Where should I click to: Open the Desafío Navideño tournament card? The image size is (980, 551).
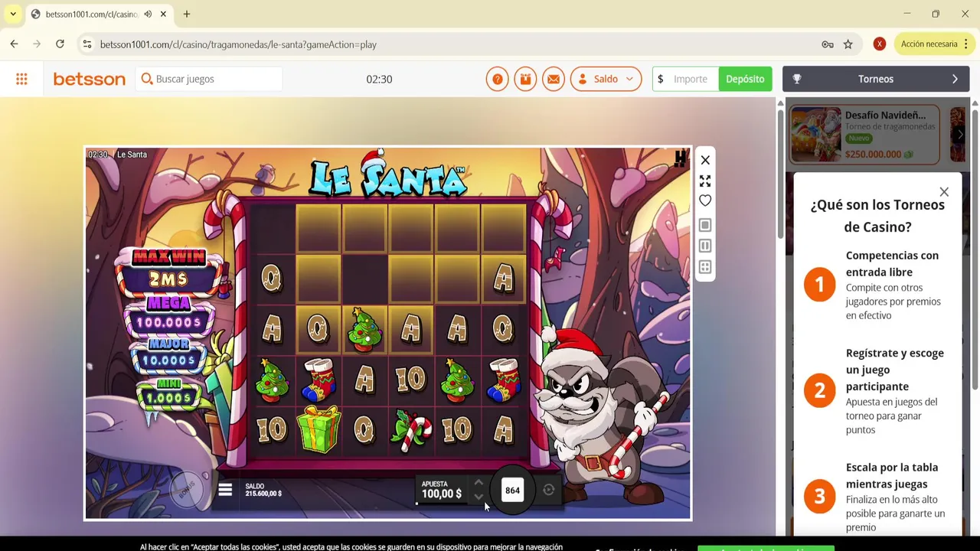(865, 135)
